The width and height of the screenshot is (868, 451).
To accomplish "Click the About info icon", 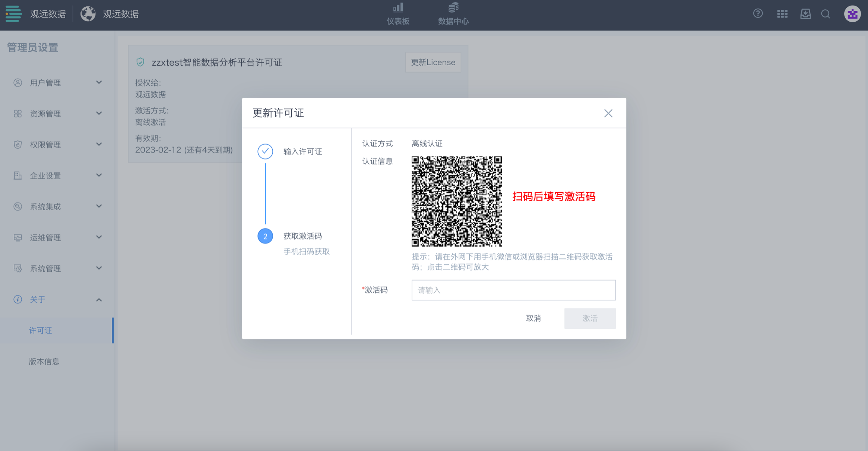I will (18, 299).
